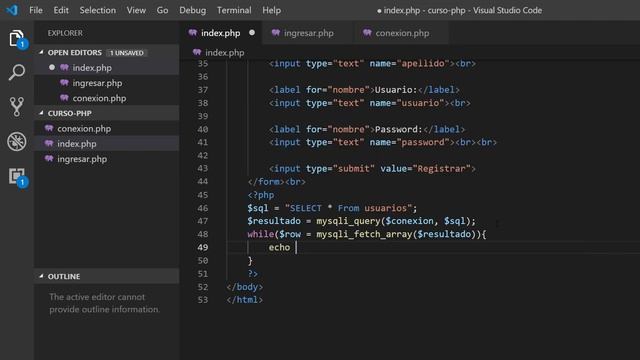Select index.php in Open Editors list

click(107, 68)
